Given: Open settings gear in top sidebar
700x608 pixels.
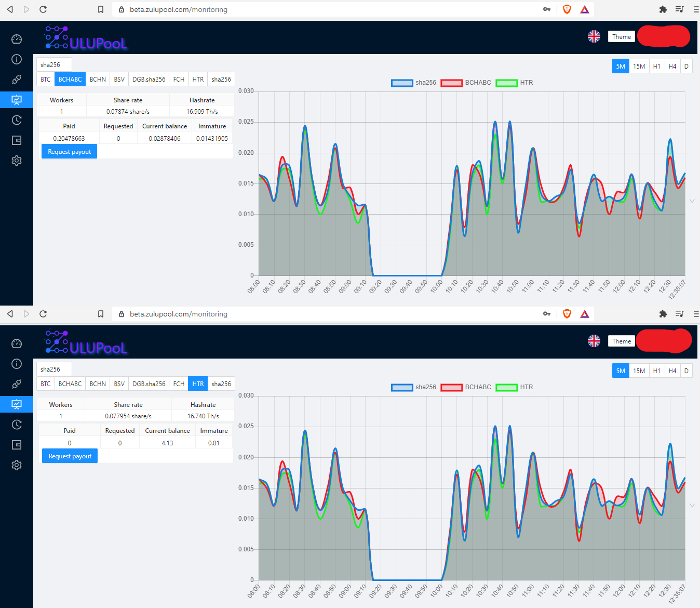Looking at the screenshot, I should click(x=17, y=161).
